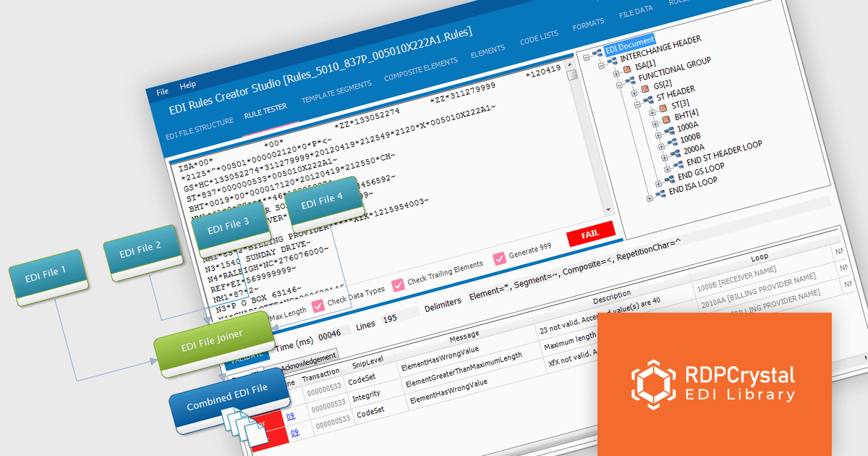The width and height of the screenshot is (868, 456).
Task: Expand the 2000A loop node
Action: point(663,158)
